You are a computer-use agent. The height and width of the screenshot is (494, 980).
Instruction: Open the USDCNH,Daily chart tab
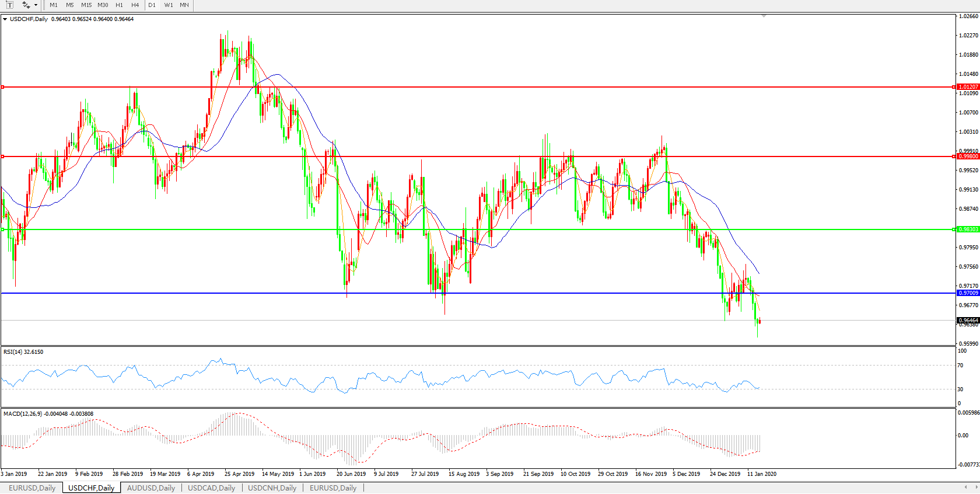(x=272, y=488)
